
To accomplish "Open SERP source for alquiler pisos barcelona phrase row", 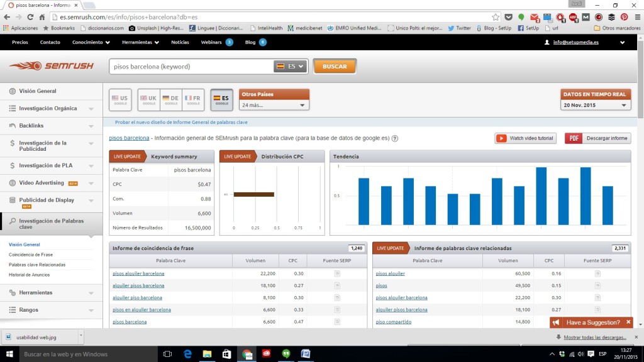I will tap(337, 286).
